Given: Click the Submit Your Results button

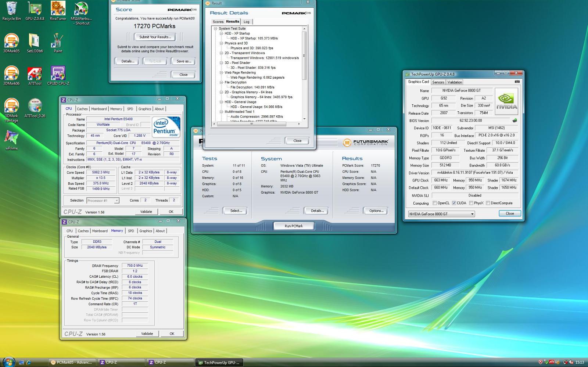Looking at the screenshot, I should (x=155, y=37).
